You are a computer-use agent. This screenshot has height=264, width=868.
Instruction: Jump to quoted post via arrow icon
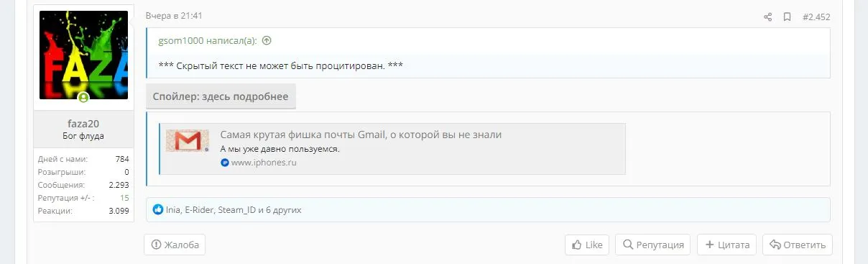(267, 41)
